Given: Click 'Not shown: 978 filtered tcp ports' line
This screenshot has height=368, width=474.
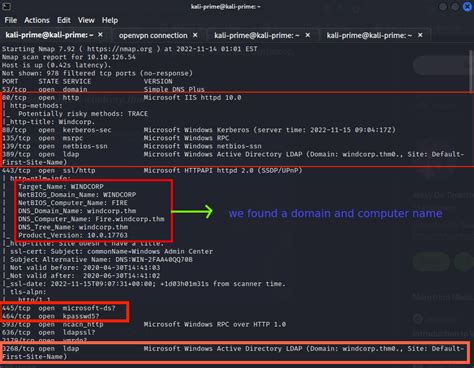Looking at the screenshot, I should [x=97, y=73].
